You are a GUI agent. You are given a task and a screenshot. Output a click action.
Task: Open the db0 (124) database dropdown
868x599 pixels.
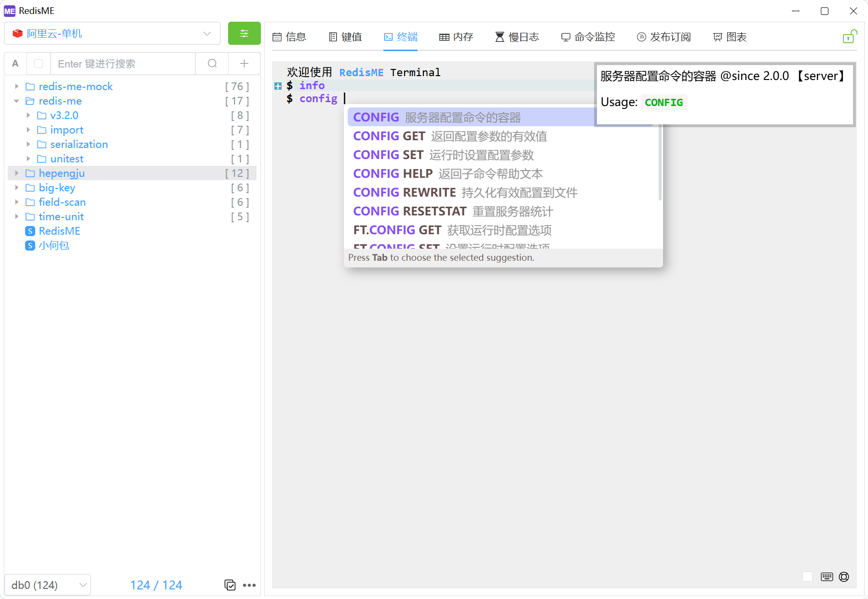pyautogui.click(x=48, y=585)
